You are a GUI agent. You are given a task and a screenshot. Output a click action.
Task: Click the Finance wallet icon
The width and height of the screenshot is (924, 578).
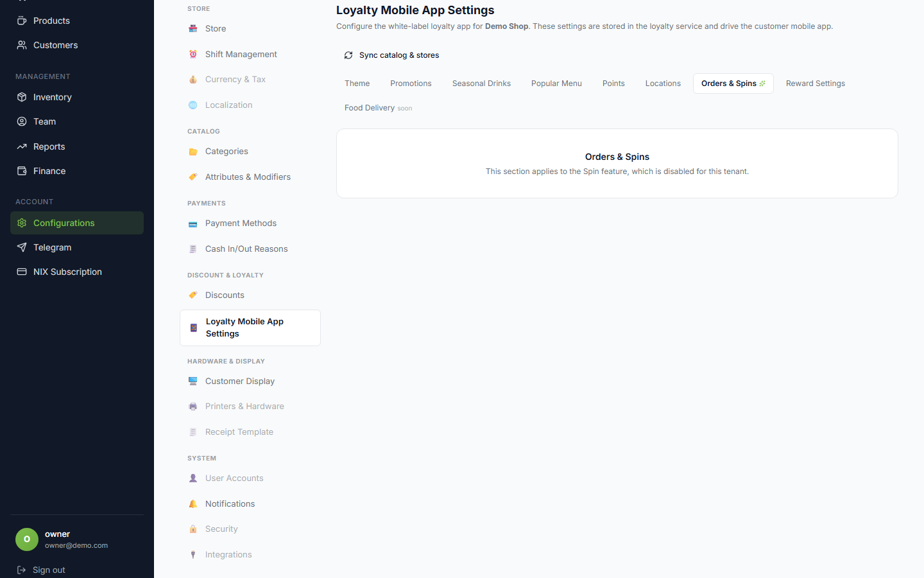tap(22, 171)
